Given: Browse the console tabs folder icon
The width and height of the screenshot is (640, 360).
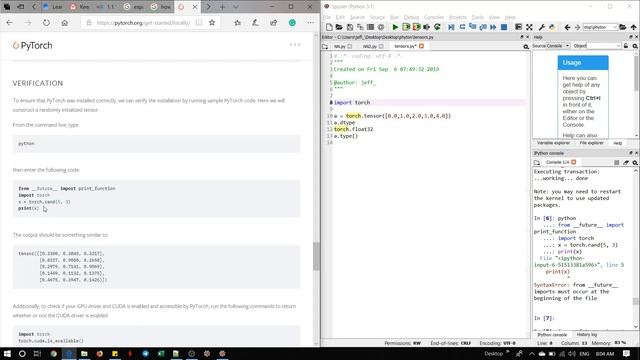Looking at the screenshot, I should click(537, 162).
